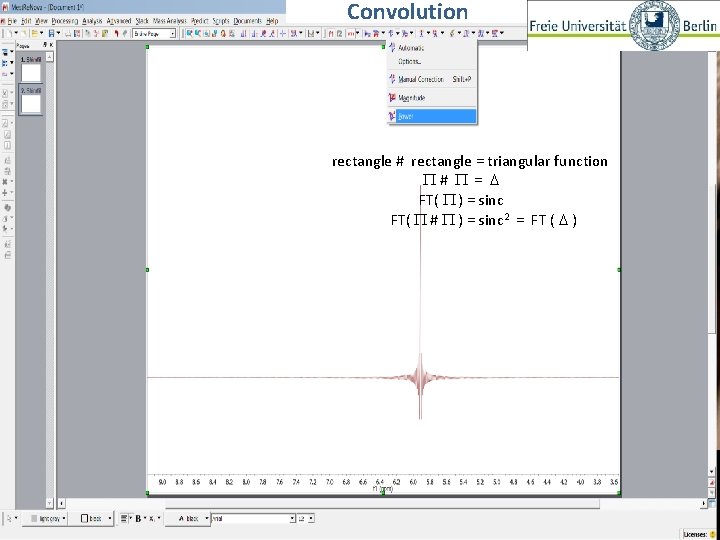720x540 pixels.
Task: Open the Mass Analysis menu
Action: pyautogui.click(x=169, y=21)
